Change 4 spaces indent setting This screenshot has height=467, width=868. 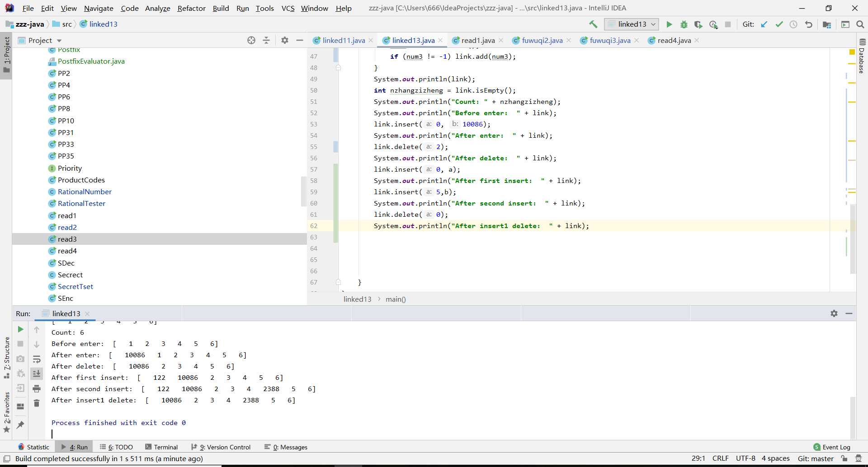coord(775,458)
